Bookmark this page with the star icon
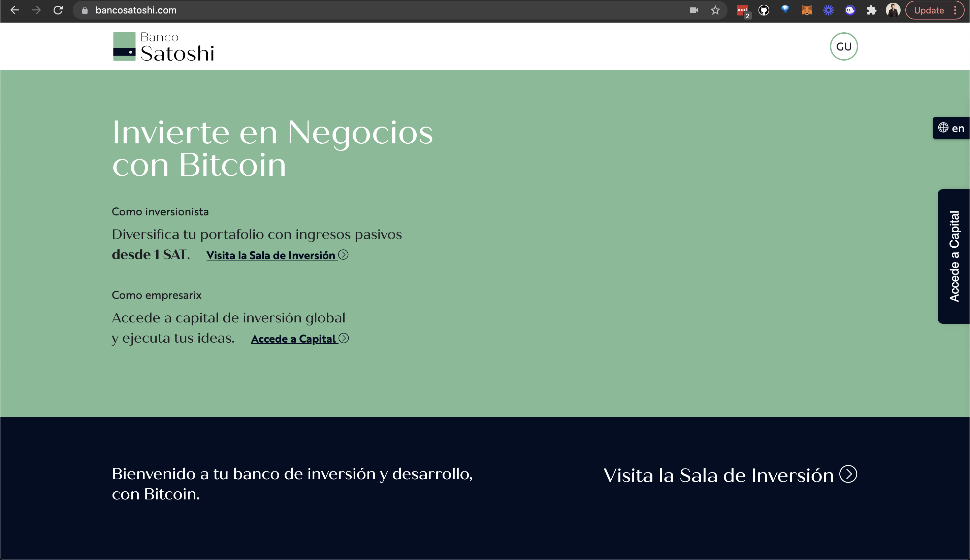Viewport: 970px width, 560px height. point(716,10)
